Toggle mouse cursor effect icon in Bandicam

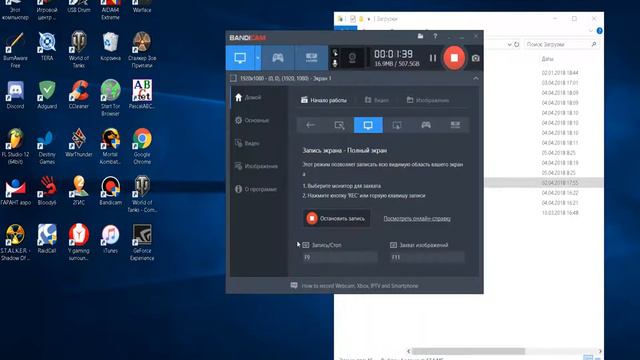tap(335, 53)
